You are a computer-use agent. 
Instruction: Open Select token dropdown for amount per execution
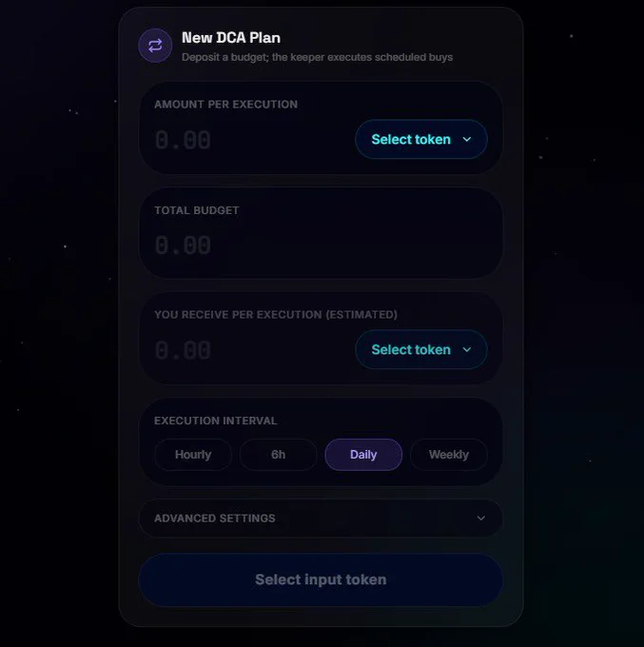click(x=421, y=140)
